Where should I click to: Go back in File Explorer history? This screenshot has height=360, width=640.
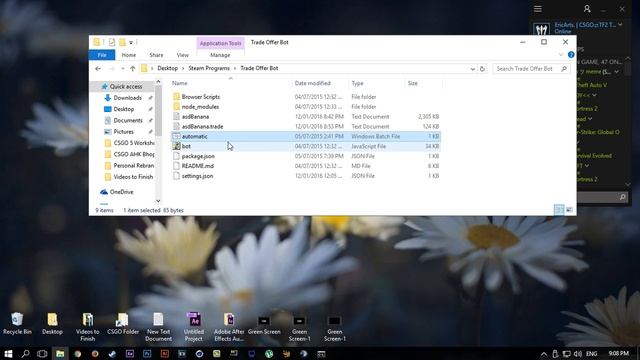tap(98, 69)
